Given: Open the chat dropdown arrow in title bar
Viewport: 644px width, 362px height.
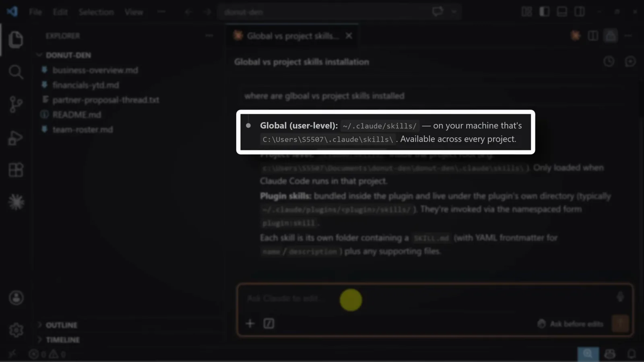Looking at the screenshot, I should [x=454, y=12].
